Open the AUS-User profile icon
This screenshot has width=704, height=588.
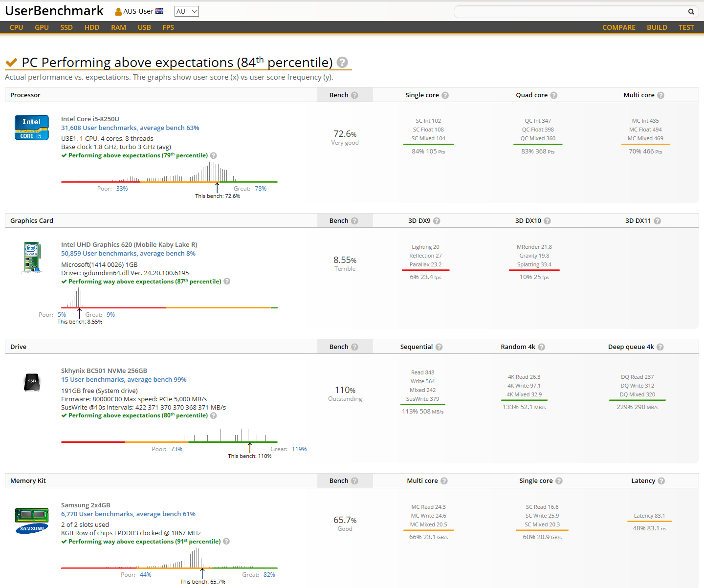click(x=118, y=11)
